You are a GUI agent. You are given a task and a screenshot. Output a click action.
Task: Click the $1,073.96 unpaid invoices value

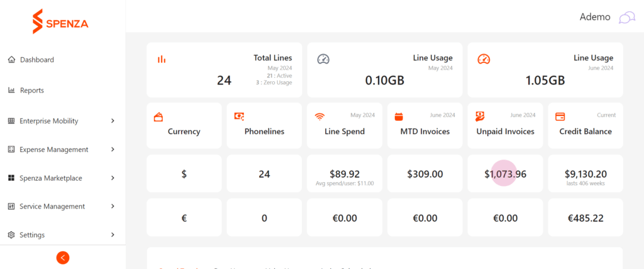coord(505,174)
